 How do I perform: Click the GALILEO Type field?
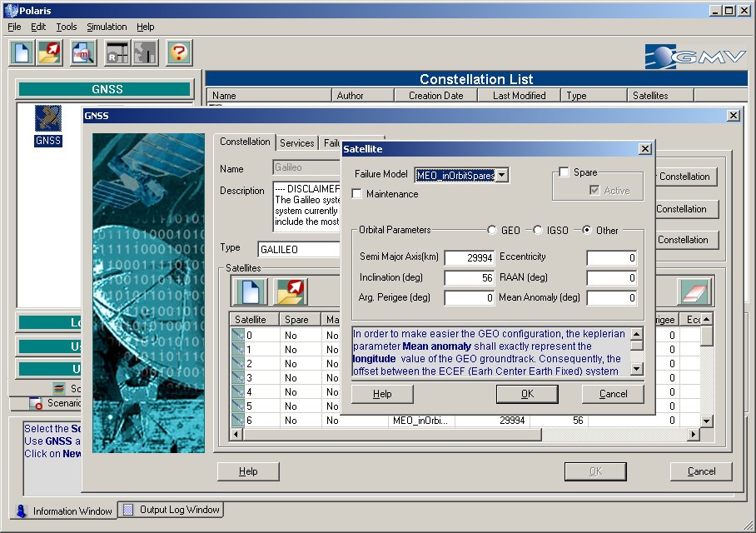click(300, 249)
